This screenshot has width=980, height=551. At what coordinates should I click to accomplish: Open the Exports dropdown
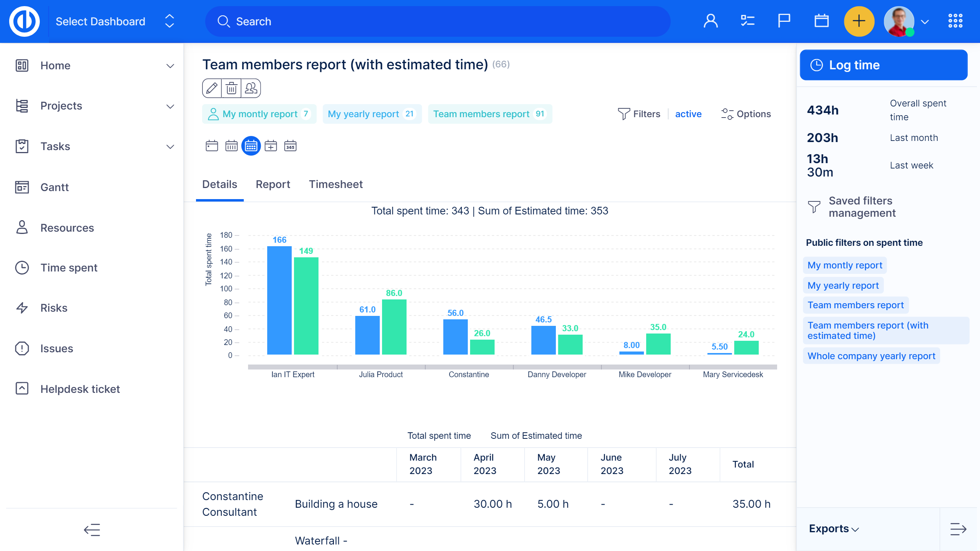(x=834, y=529)
